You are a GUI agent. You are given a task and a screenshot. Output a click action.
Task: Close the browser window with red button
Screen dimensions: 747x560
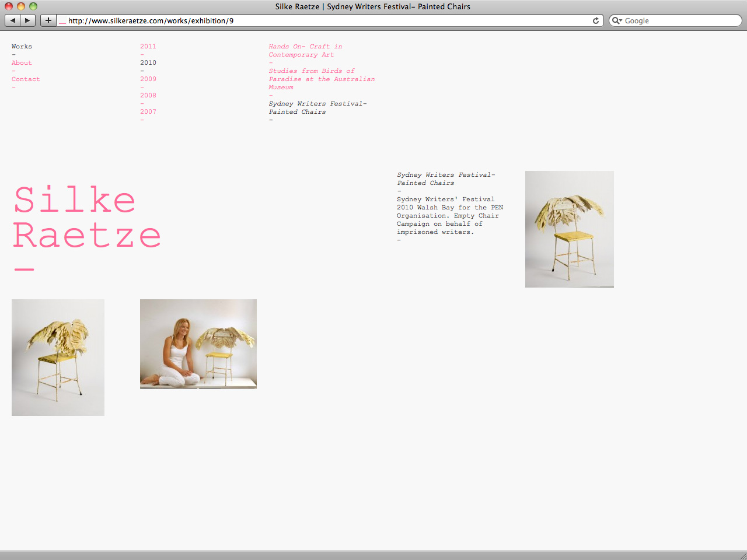click(x=9, y=6)
